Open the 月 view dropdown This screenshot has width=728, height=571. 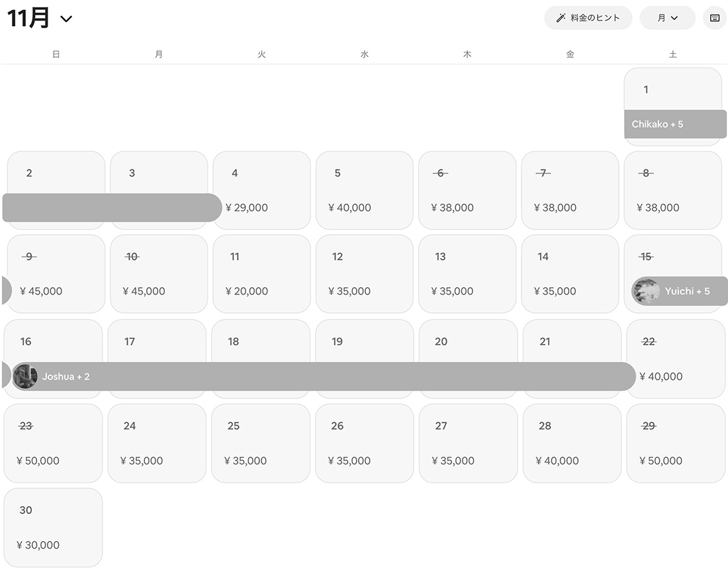tap(667, 18)
